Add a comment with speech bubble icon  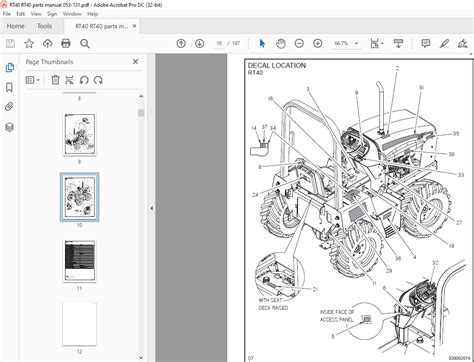(x=425, y=43)
